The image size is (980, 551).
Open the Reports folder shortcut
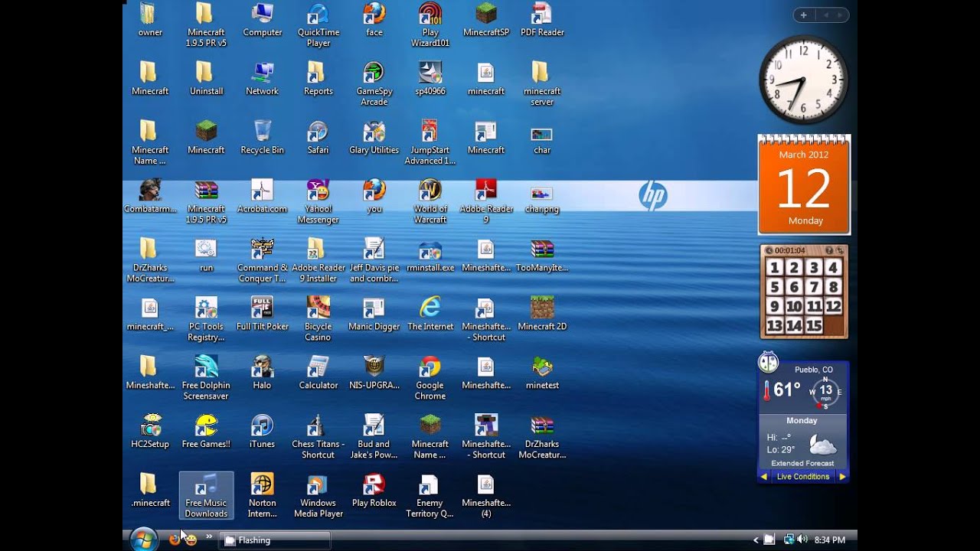click(x=318, y=79)
